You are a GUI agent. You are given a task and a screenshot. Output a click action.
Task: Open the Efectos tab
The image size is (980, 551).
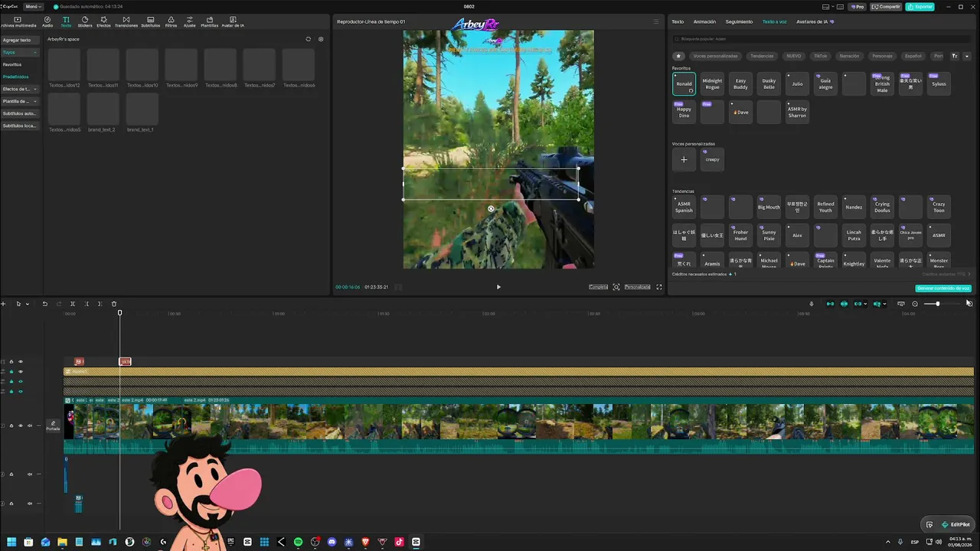point(103,21)
